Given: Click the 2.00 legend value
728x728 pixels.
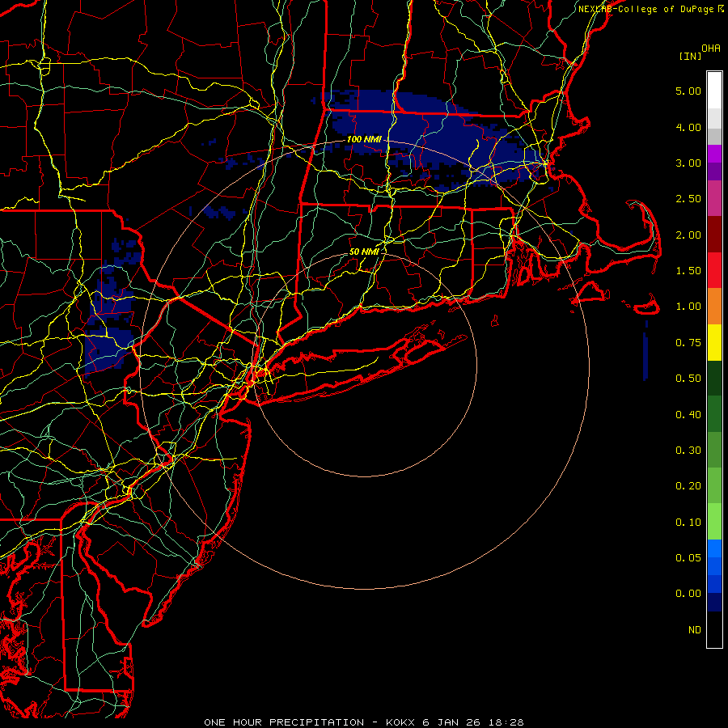Looking at the screenshot, I should pyautogui.click(x=688, y=235).
